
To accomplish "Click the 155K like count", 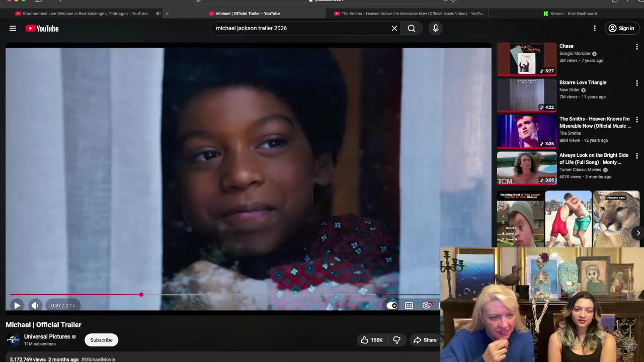I will pyautogui.click(x=377, y=340).
